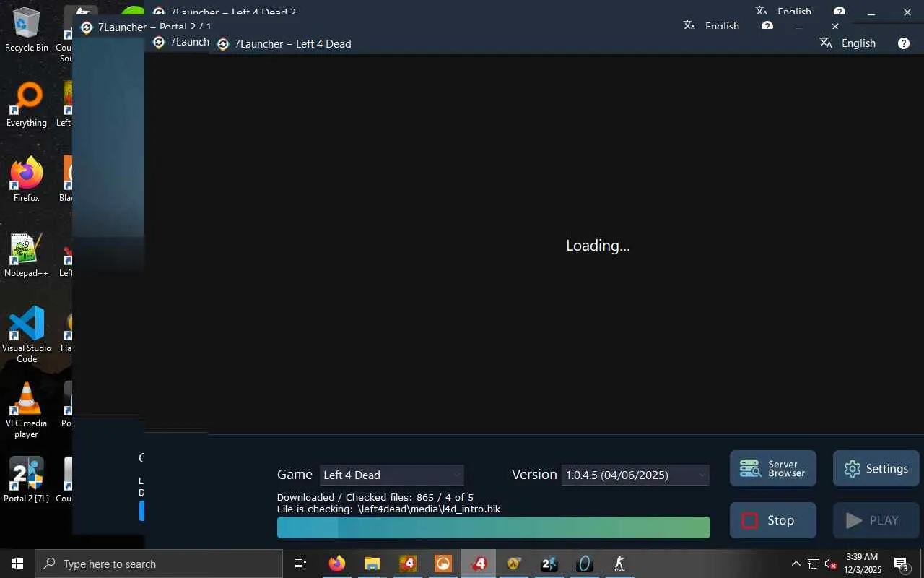This screenshot has height=578, width=924.
Task: Expand the Version dropdown 1.0.4.5
Action: 635,475
